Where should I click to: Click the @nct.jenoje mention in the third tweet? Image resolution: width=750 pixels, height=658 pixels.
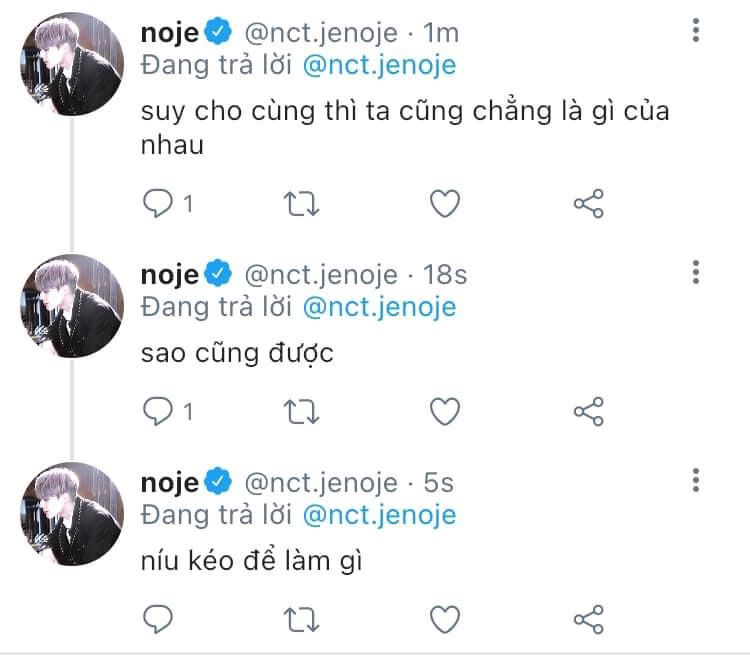(378, 515)
